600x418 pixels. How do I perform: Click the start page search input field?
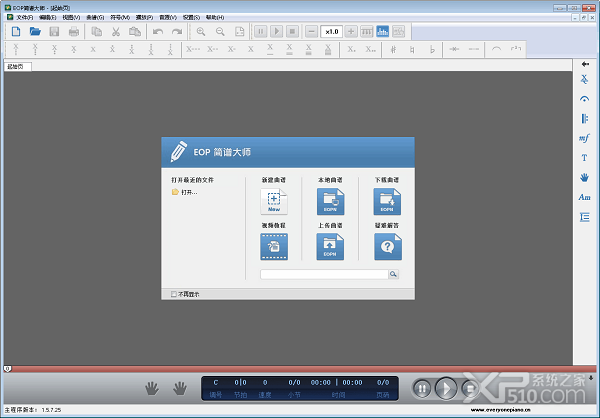(324, 274)
